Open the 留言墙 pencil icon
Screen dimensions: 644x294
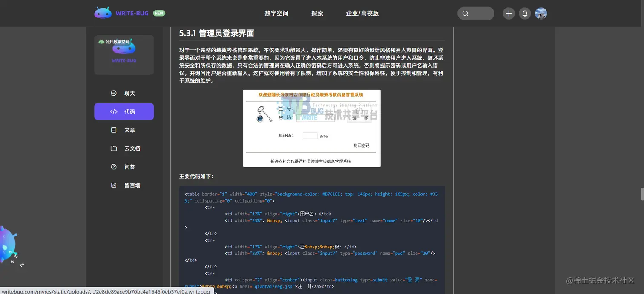click(x=113, y=185)
